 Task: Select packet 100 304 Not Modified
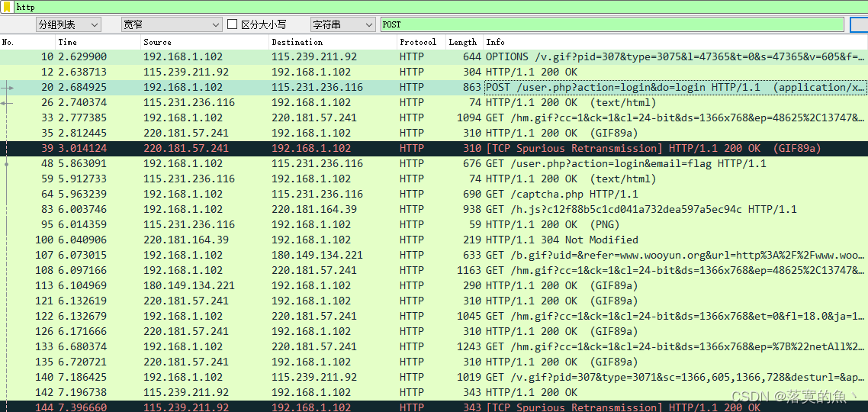[434, 240]
